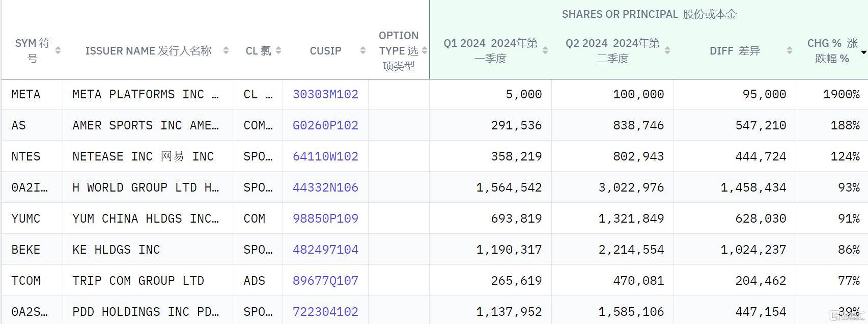This screenshot has width=868, height=324.
Task: Click the 124% change cell
Action: coord(845,156)
